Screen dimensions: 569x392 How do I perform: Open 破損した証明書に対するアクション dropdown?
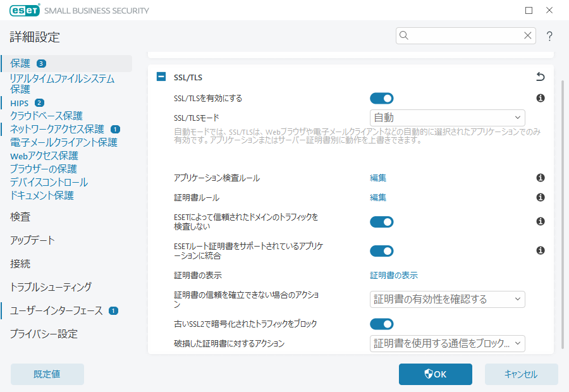click(447, 343)
